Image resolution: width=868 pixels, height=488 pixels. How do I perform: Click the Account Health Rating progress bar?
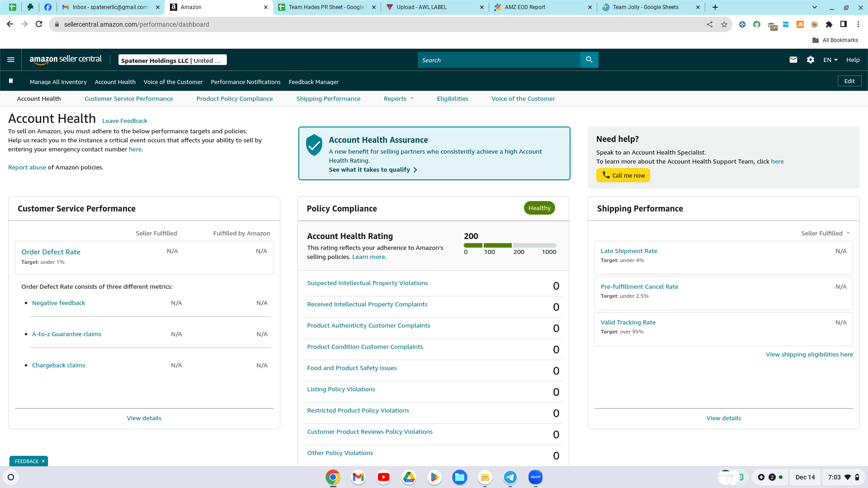(510, 245)
